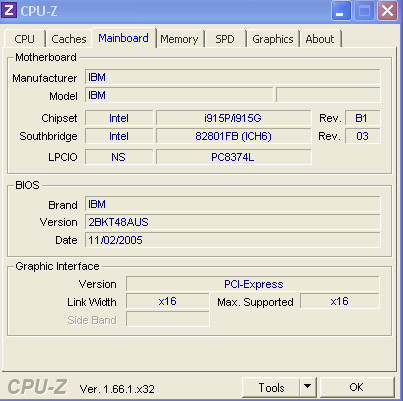Select the Southbridge vendor Intel value

(x=119, y=136)
